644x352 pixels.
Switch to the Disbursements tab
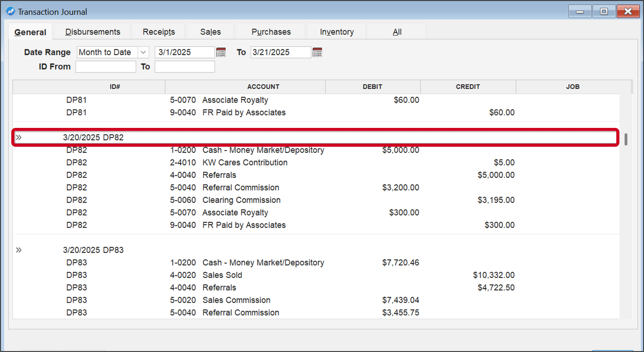pos(93,32)
